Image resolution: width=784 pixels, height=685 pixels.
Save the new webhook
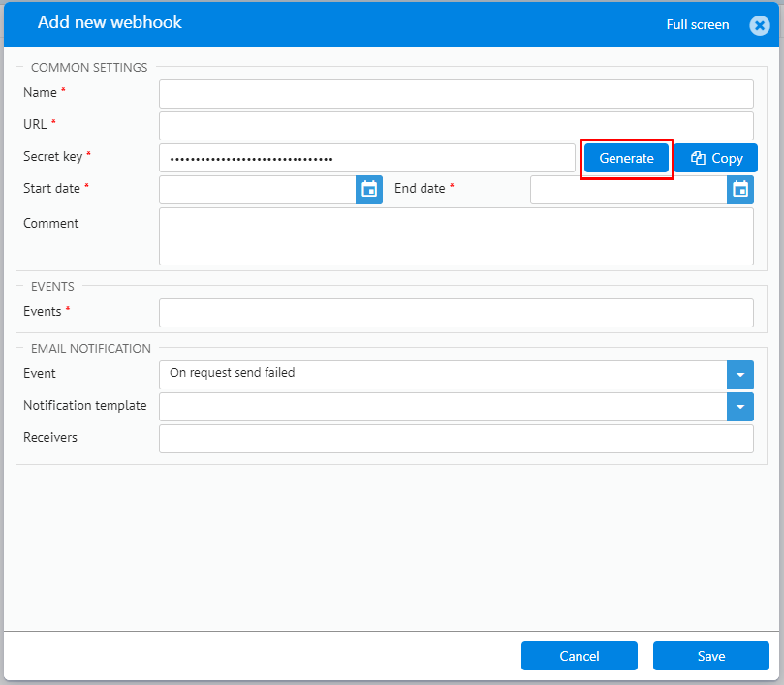tap(710, 656)
